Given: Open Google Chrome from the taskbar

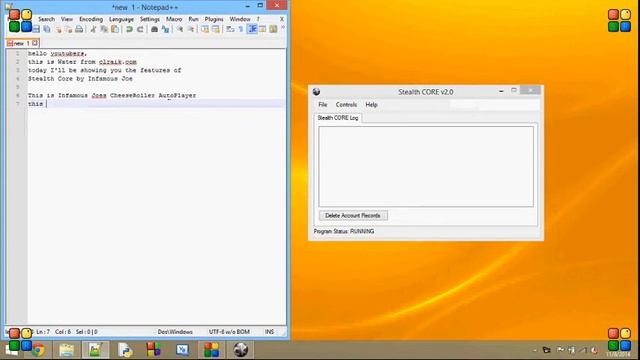Looking at the screenshot, I should pos(38,350).
